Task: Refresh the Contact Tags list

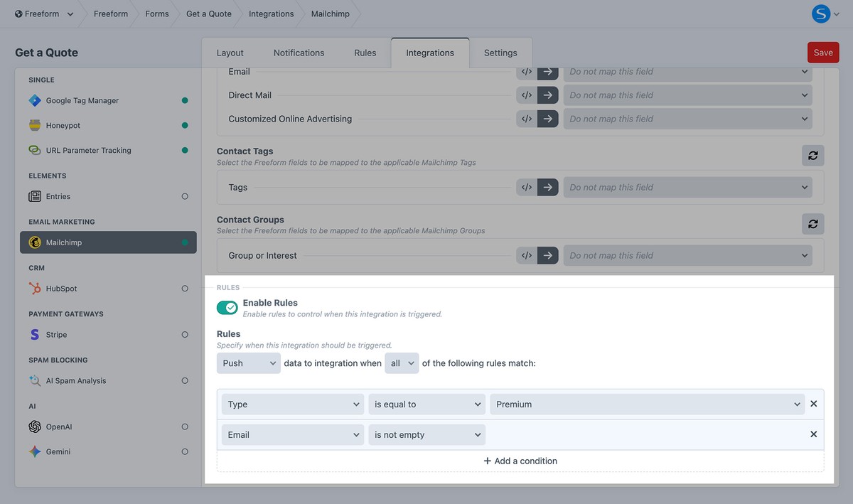Action: (812, 155)
